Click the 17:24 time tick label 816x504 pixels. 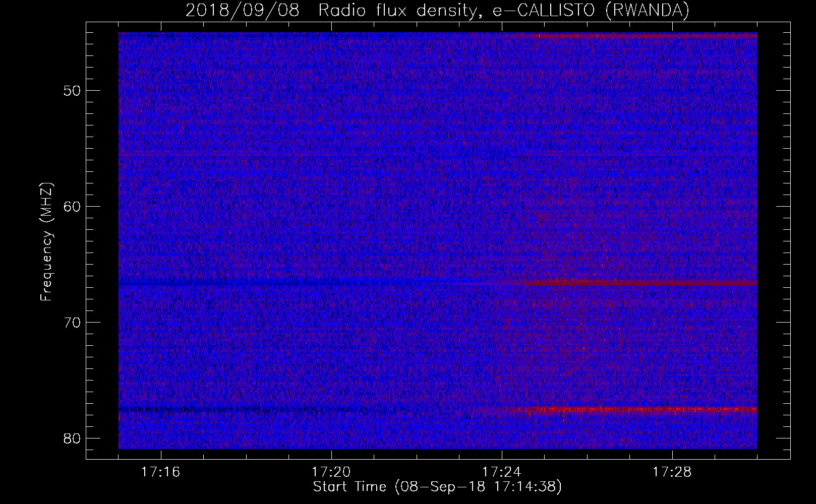click(502, 472)
